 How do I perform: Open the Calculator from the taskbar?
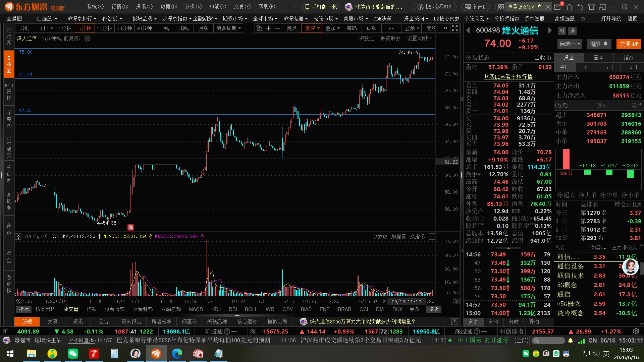(x=114, y=354)
